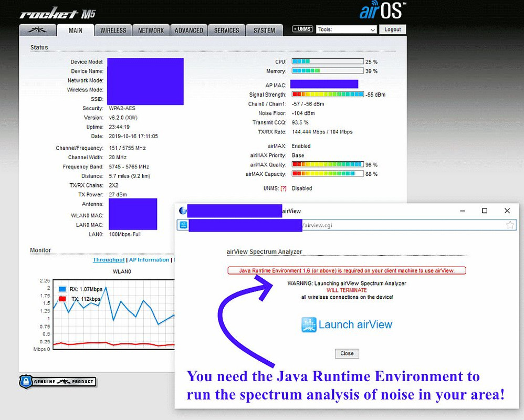Switch to the SYSTEM tab
Screen dimensions: 524x420
click(x=264, y=30)
